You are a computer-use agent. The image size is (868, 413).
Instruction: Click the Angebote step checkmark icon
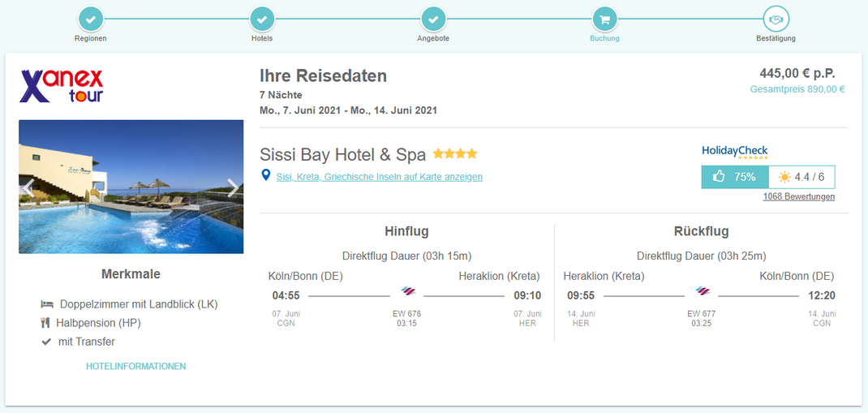pyautogui.click(x=433, y=18)
